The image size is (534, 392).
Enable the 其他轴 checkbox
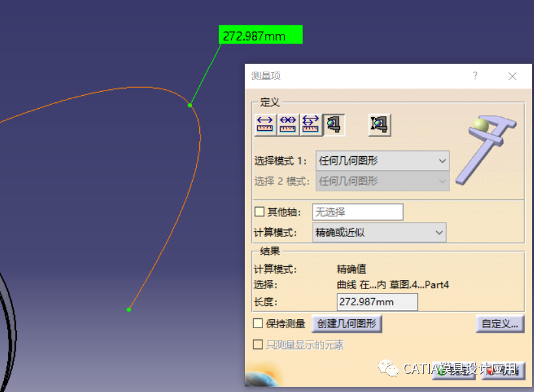(259, 212)
